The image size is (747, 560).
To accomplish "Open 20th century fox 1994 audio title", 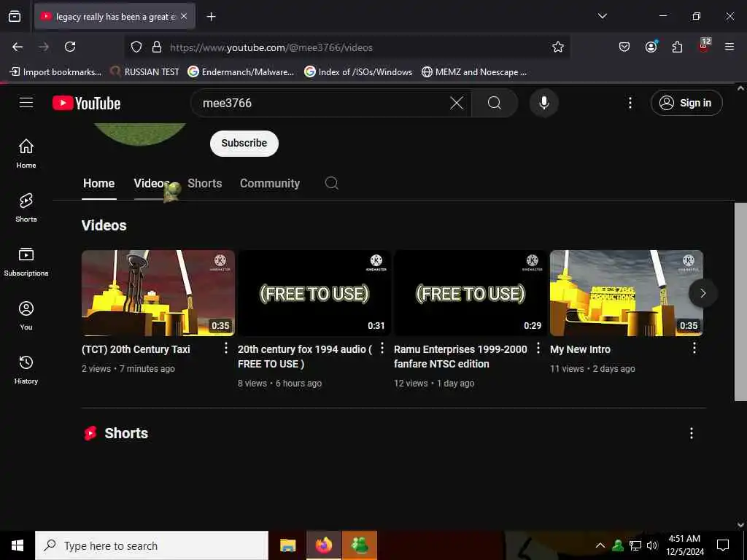I will pyautogui.click(x=305, y=356).
